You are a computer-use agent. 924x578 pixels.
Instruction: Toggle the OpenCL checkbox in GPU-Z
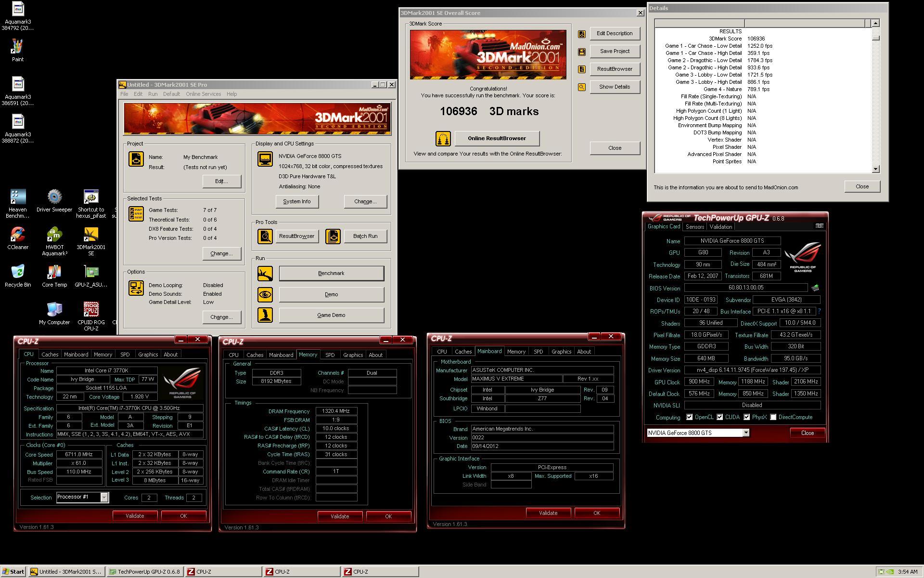[x=689, y=417]
